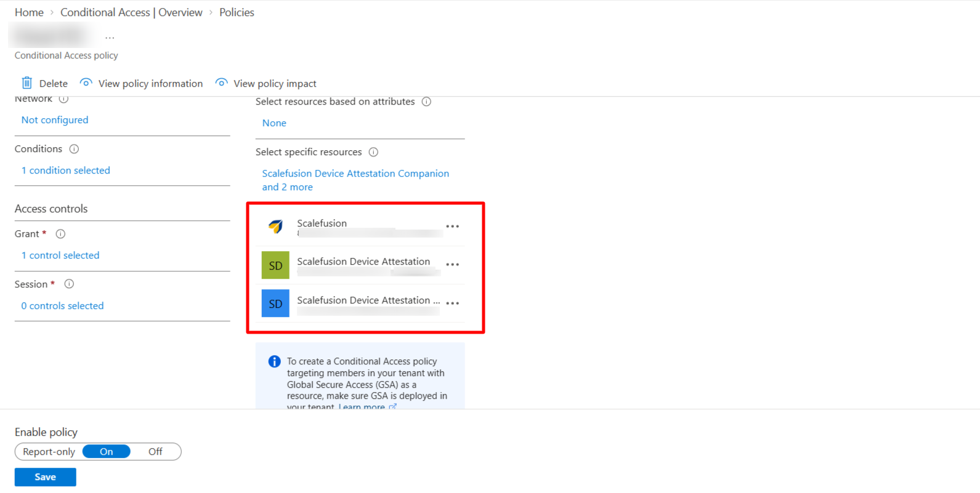Open the 1 control selected Grant link

60,255
